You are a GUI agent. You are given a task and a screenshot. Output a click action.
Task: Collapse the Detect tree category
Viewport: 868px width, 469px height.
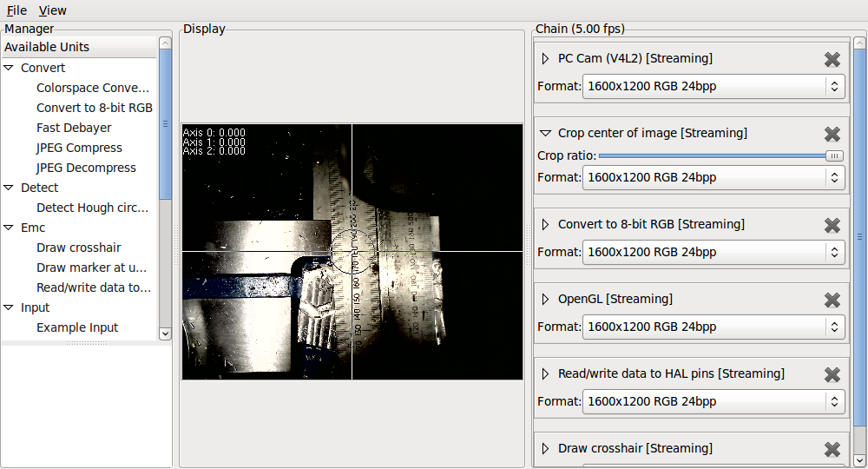(x=9, y=188)
